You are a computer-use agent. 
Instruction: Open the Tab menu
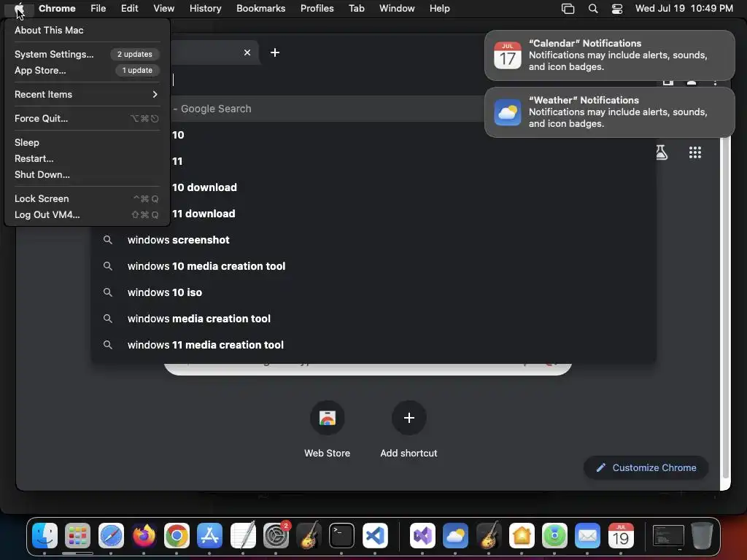pos(356,9)
